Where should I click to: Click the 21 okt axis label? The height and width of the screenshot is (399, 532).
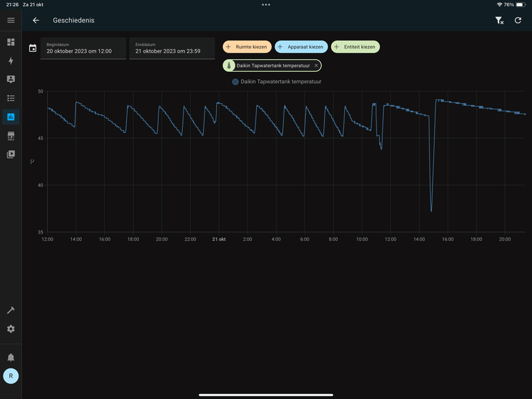pyautogui.click(x=219, y=239)
